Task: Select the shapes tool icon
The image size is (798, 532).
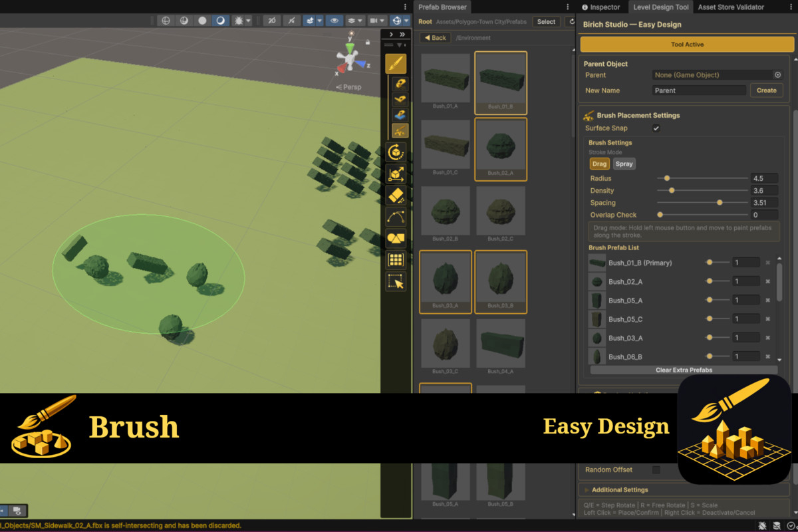Action: (x=396, y=238)
